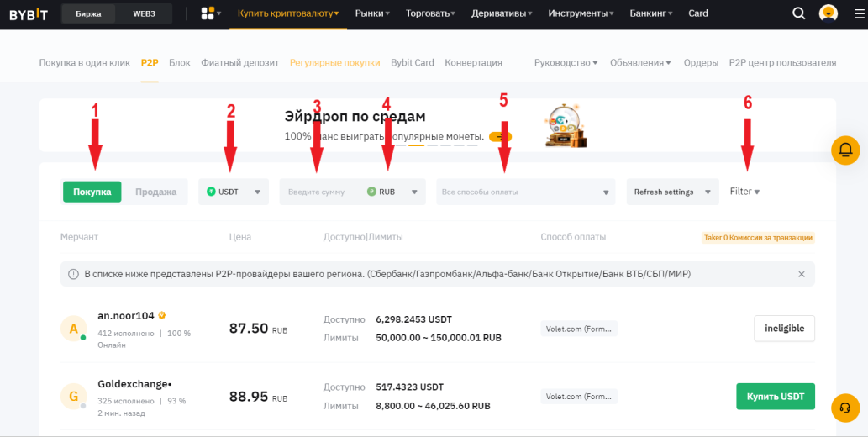Select the Покупка tab

click(x=92, y=192)
